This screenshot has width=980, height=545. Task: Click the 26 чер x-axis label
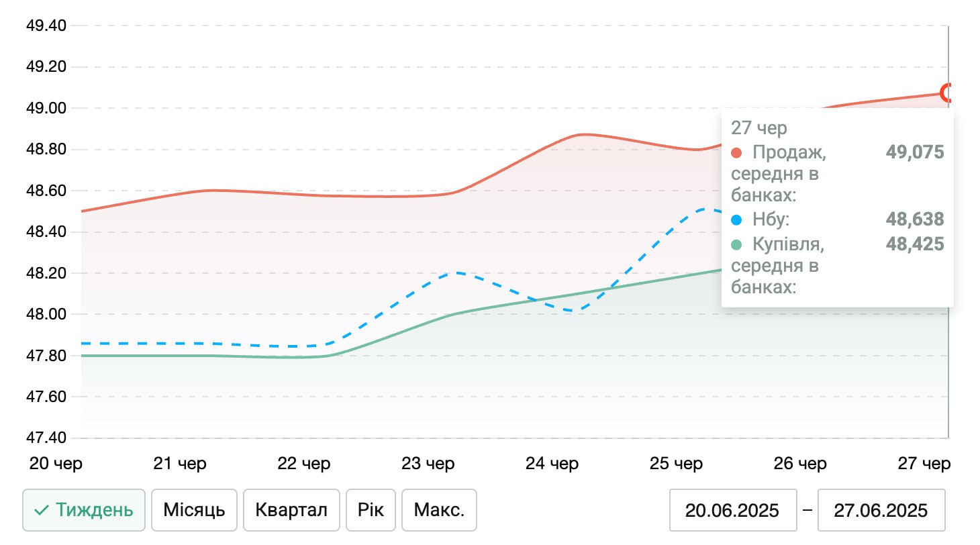800,464
